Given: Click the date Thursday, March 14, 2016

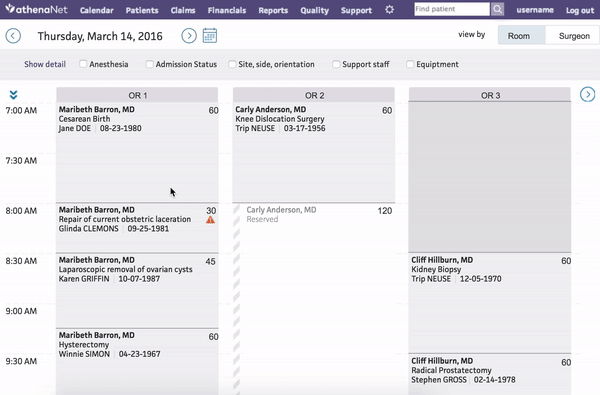Looking at the screenshot, I should [x=100, y=36].
